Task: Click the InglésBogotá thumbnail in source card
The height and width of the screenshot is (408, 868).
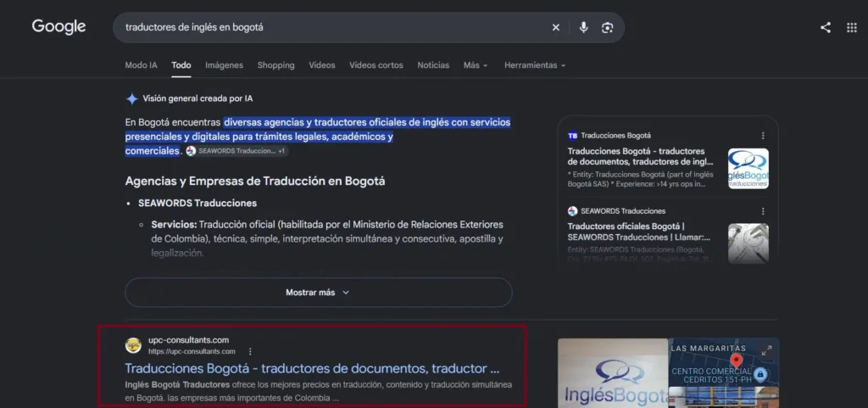Action: click(x=748, y=168)
